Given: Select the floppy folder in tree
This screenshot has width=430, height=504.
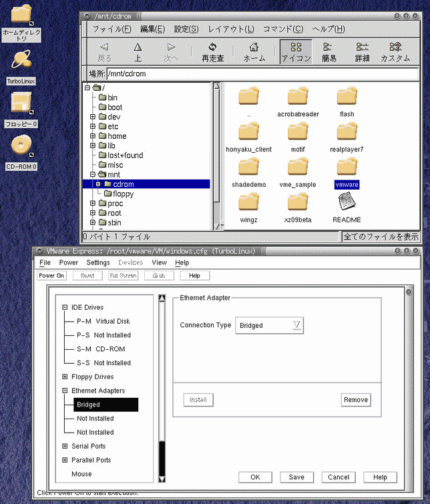Looking at the screenshot, I should (x=119, y=194).
